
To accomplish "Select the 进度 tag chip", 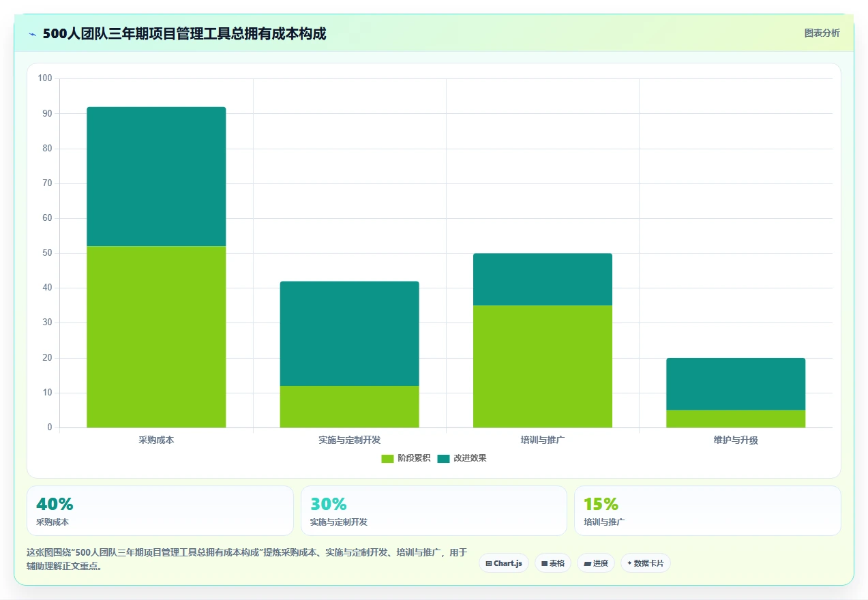I will pos(596,563).
